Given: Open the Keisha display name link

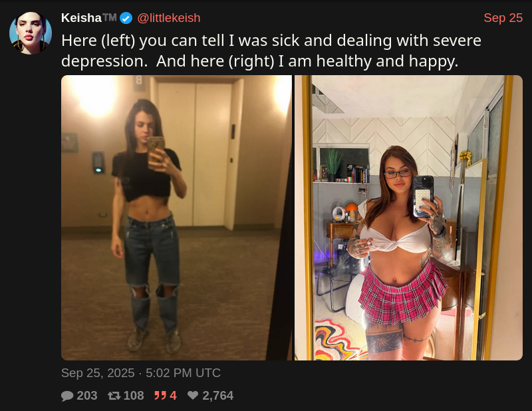Looking at the screenshot, I should (x=81, y=18).
